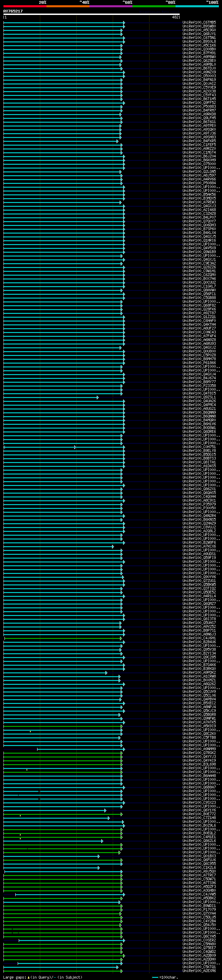The image size is (222, 980).
Task: Open hit UniRef100_C1MGT4
Action: 199,153
